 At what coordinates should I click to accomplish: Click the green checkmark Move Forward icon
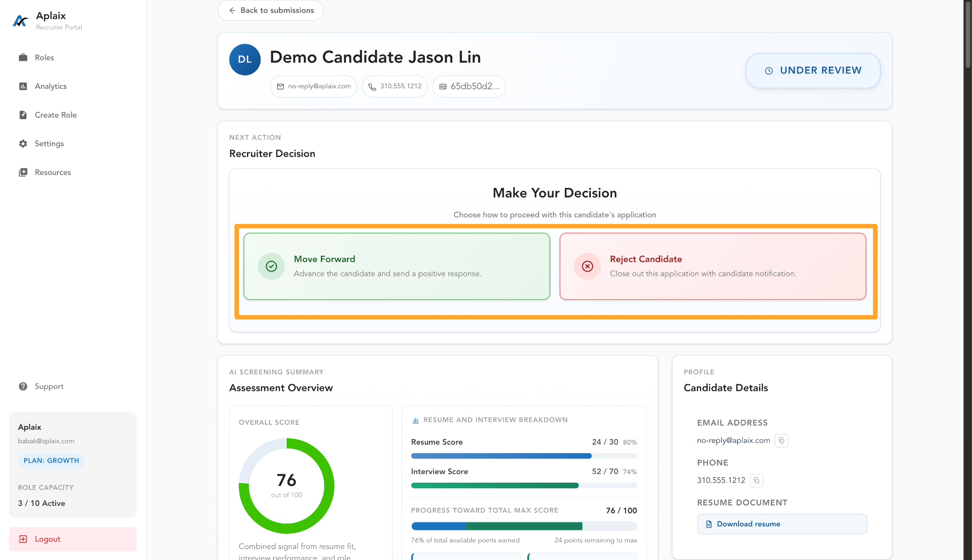[x=271, y=266]
